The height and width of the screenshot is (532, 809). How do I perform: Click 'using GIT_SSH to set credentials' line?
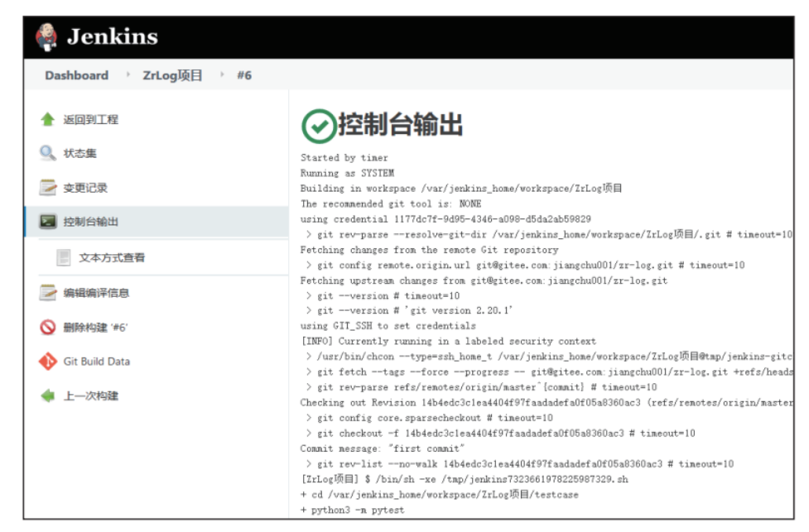(x=388, y=326)
